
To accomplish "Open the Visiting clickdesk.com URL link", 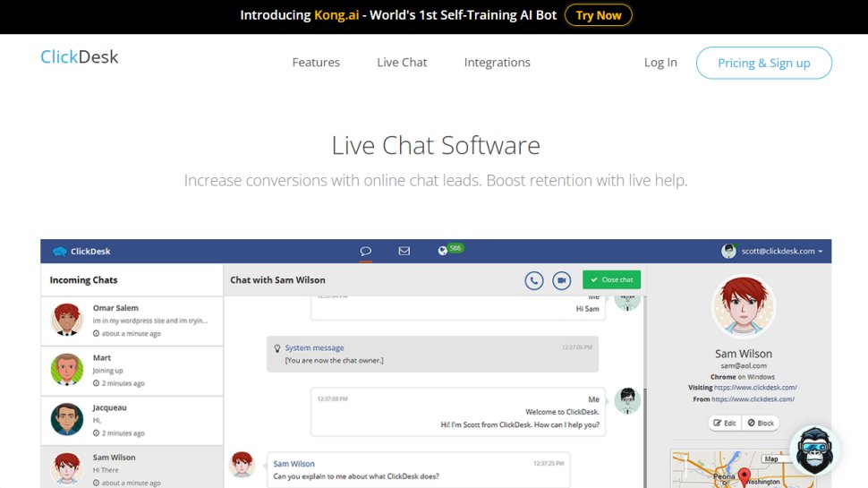I will tap(755, 388).
